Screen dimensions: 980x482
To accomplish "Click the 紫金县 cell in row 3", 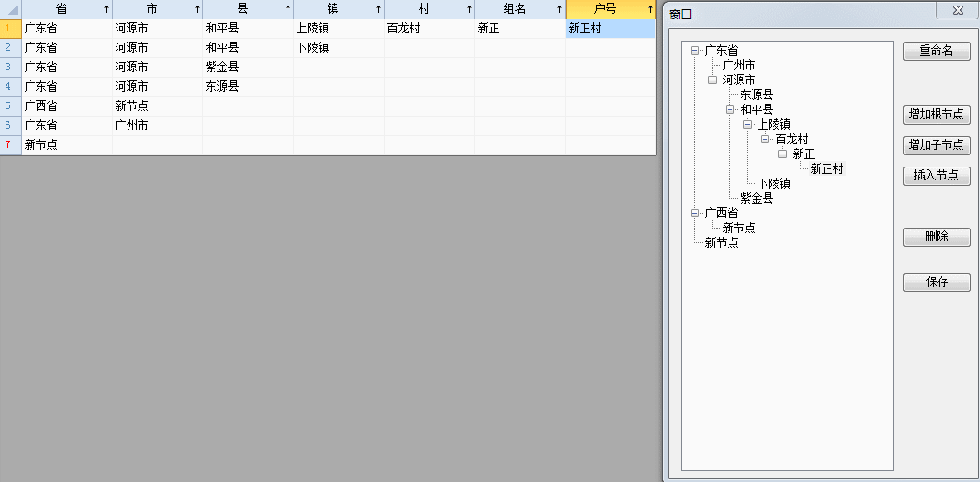I will (248, 67).
